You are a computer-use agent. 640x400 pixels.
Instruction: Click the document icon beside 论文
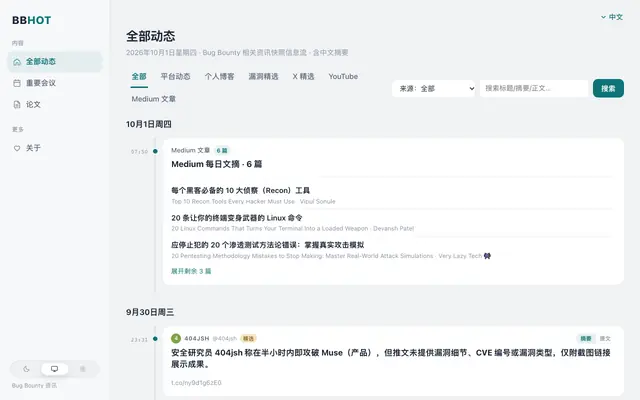point(17,104)
